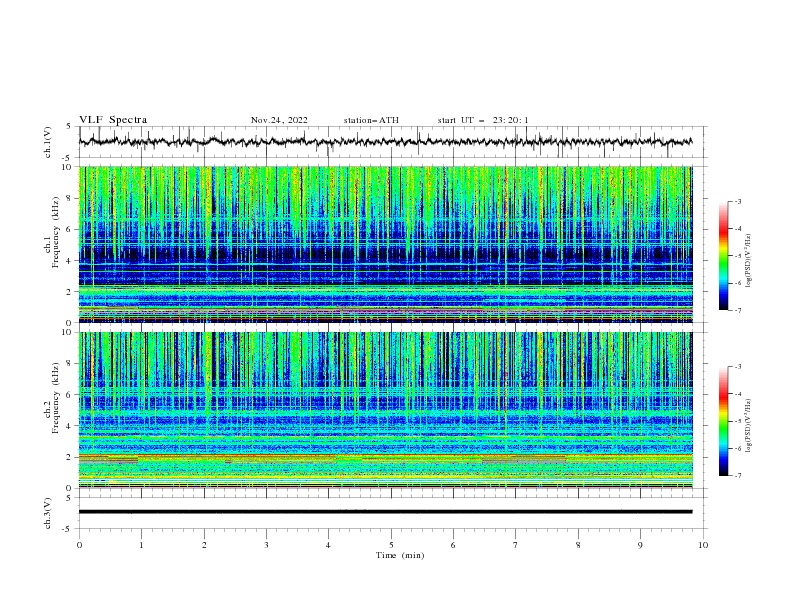
Task: Click the time axis tick label "0"
Action: tap(79, 545)
